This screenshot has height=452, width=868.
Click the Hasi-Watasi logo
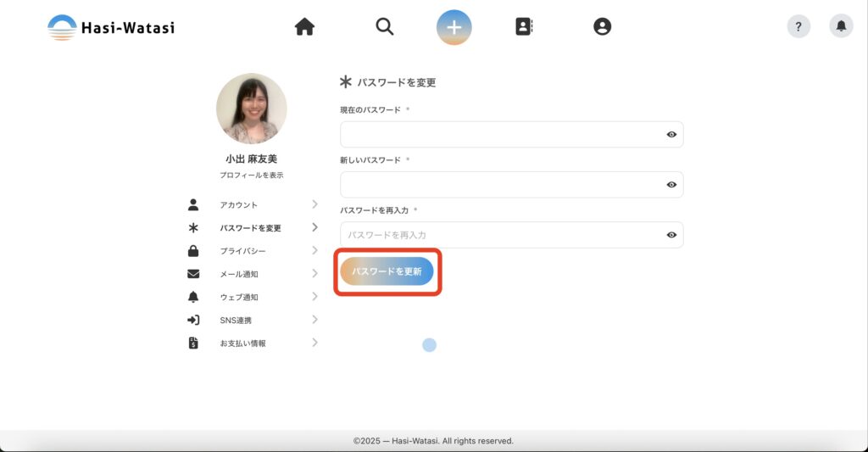[111, 27]
